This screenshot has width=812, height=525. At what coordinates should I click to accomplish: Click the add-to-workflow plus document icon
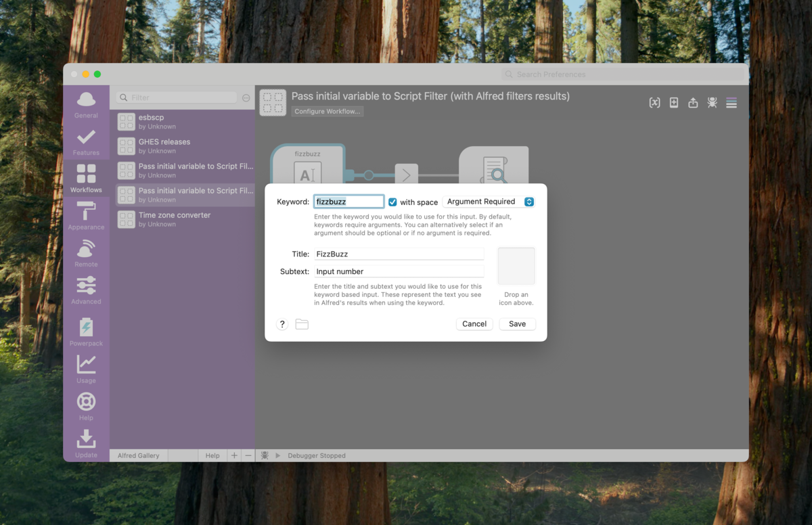[674, 103]
